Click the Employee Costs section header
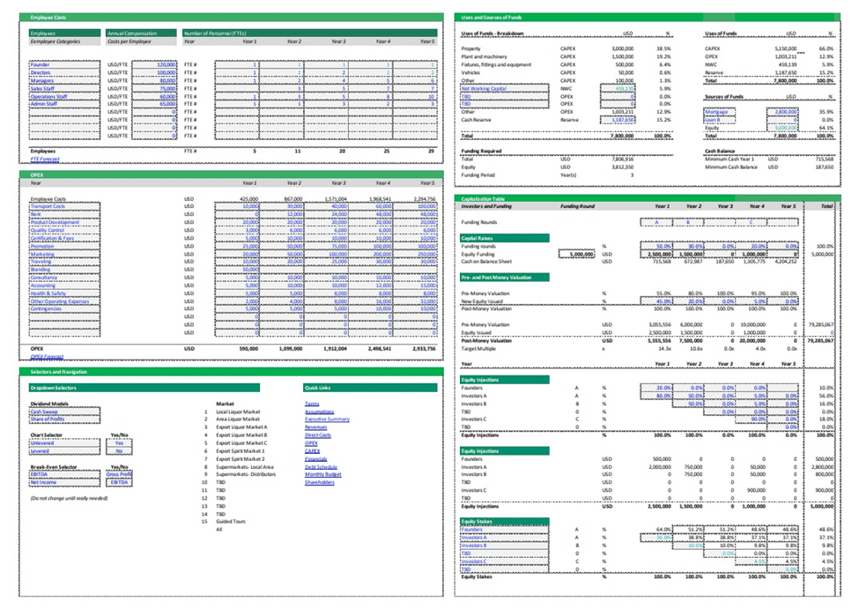Viewport: 859px width, 616px height. click(231, 18)
